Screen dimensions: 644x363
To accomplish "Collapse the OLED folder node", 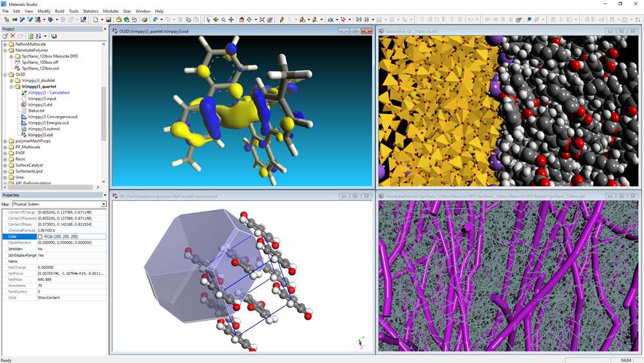I will 5,74.
